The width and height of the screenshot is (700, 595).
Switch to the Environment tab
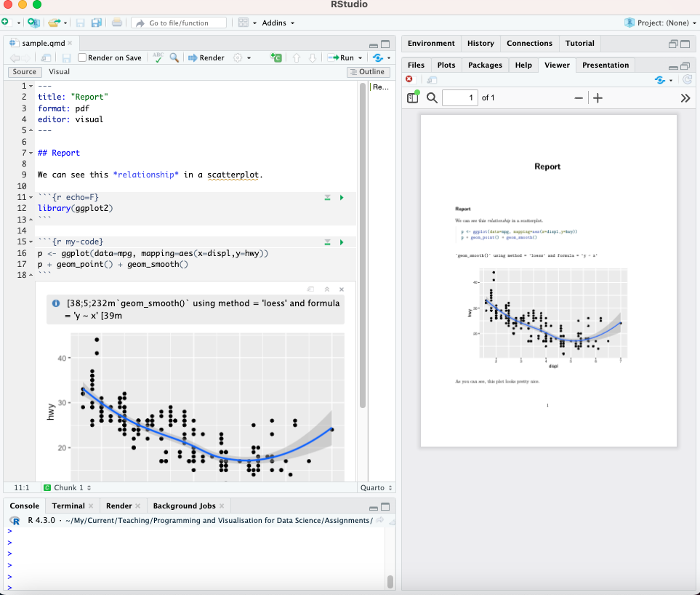(x=431, y=44)
